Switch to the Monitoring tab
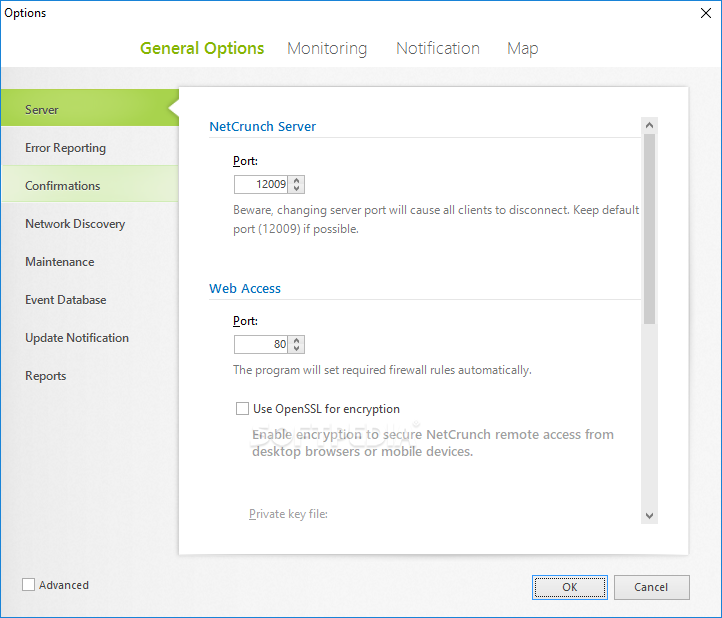 [x=327, y=48]
